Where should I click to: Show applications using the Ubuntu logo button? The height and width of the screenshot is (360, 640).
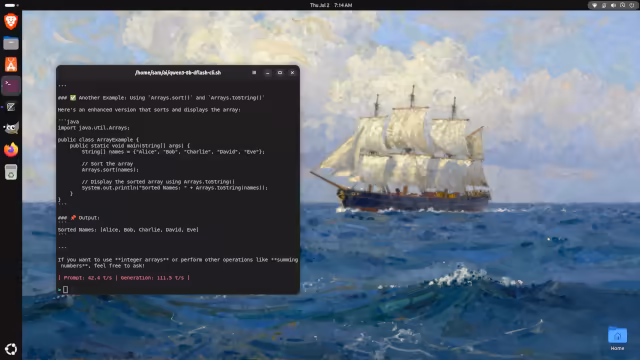[11, 349]
